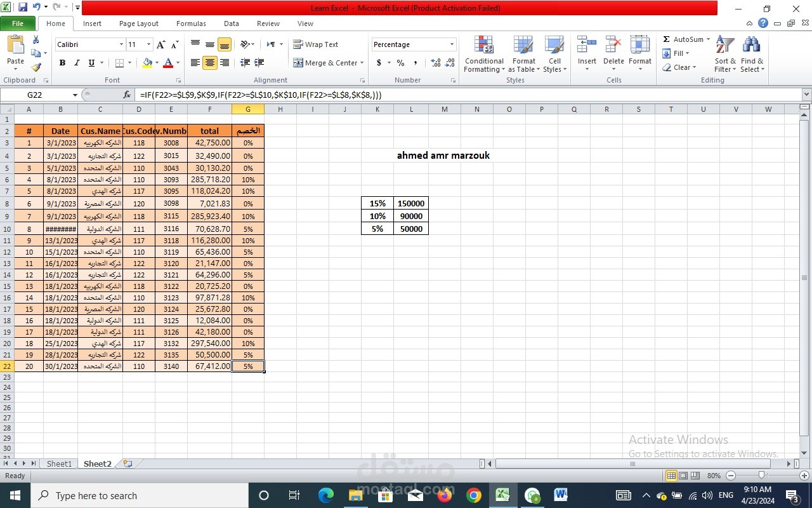Toggle Bottom Align vertical alignment
This screenshot has height=508, width=812.
(225, 44)
